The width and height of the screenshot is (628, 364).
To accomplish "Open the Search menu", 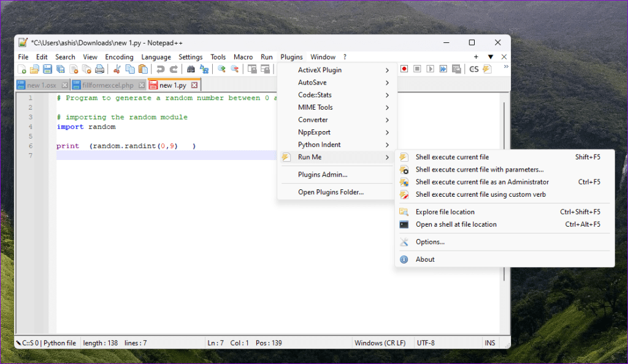I will (x=65, y=57).
